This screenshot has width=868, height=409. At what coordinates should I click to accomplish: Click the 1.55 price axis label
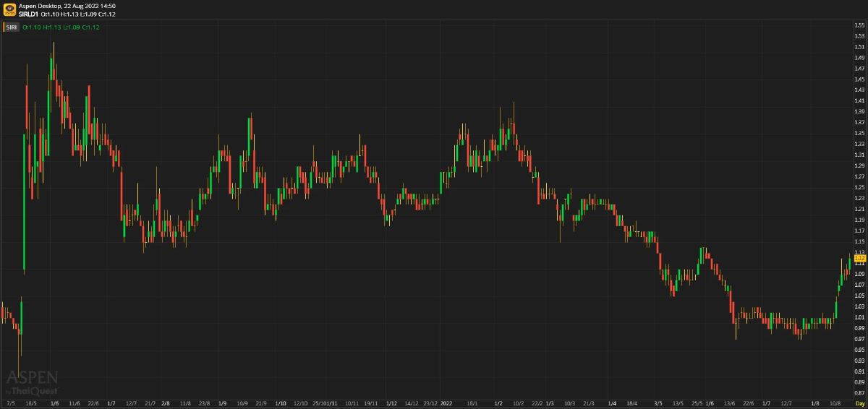[859, 25]
